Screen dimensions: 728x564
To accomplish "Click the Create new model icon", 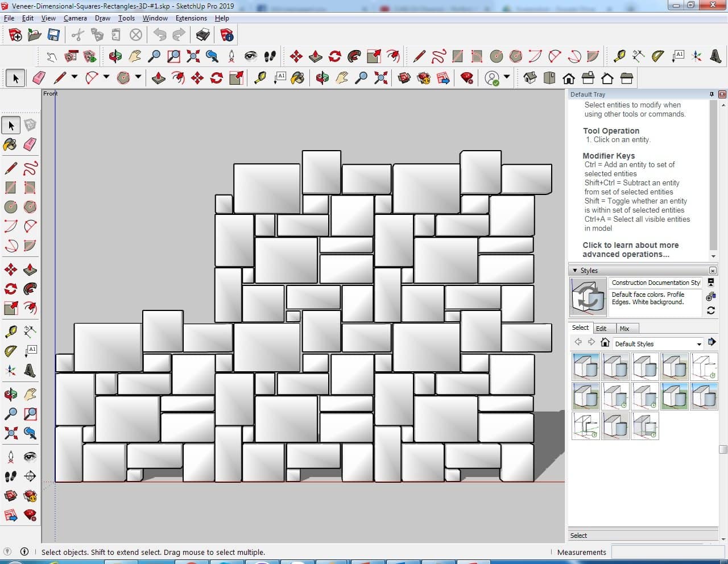I will [15, 35].
